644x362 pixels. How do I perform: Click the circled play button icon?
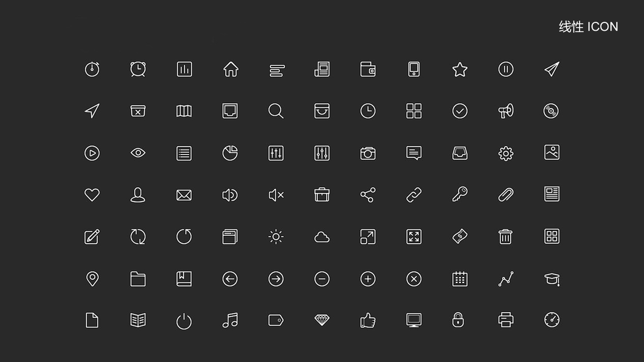coord(92,153)
